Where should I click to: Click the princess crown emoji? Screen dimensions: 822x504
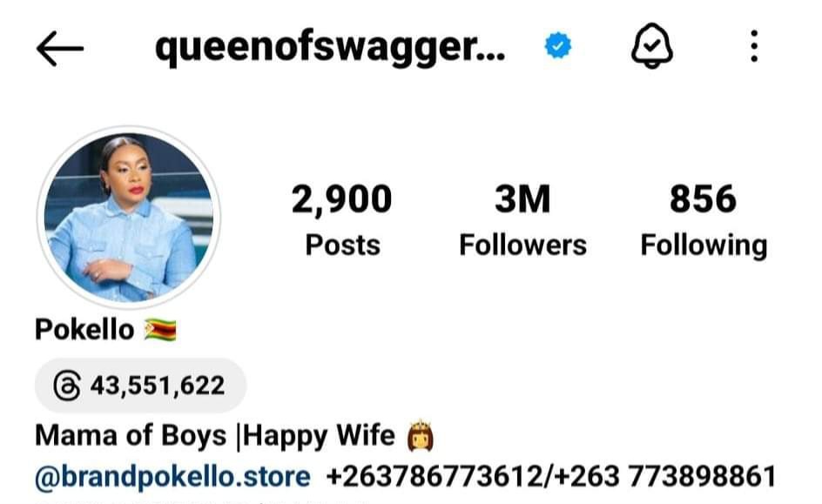(421, 436)
